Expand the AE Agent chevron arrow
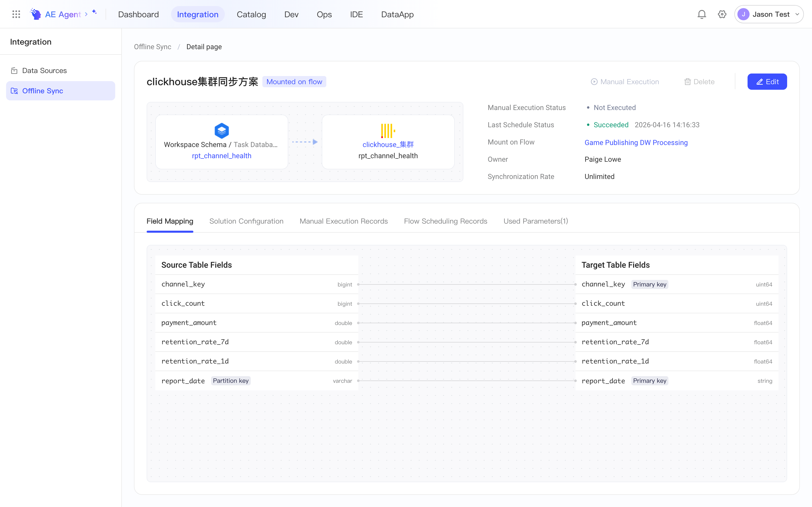 pyautogui.click(x=86, y=14)
